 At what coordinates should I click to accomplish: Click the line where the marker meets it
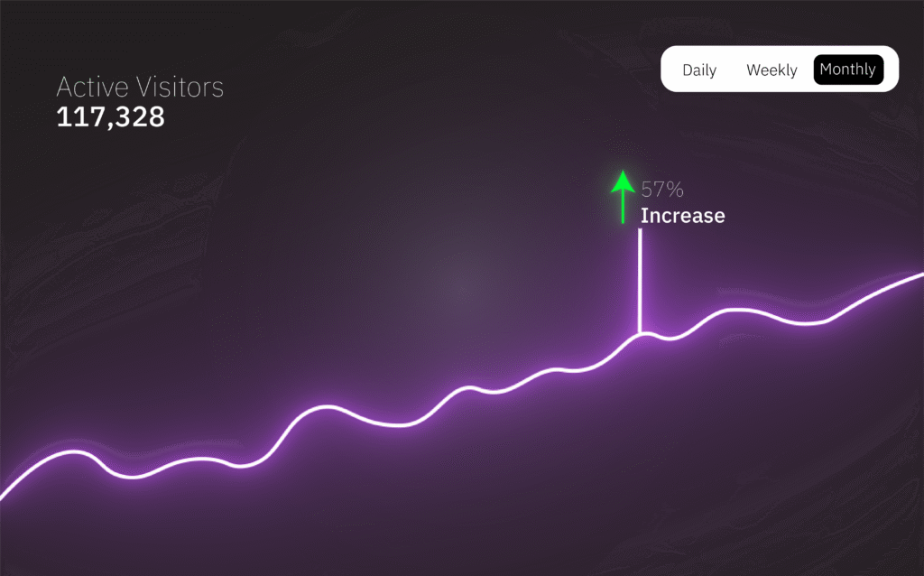pos(640,334)
